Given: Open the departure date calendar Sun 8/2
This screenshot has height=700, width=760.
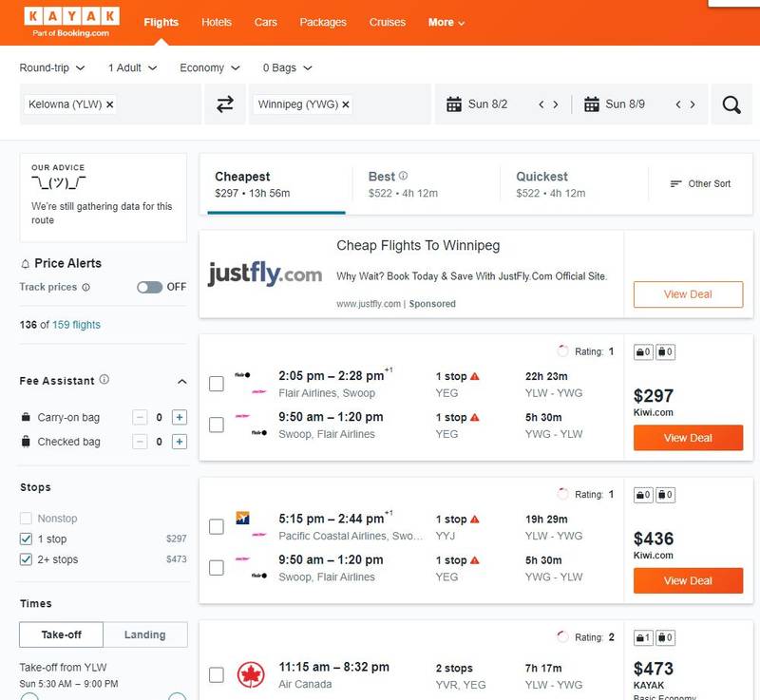Looking at the screenshot, I should point(477,104).
